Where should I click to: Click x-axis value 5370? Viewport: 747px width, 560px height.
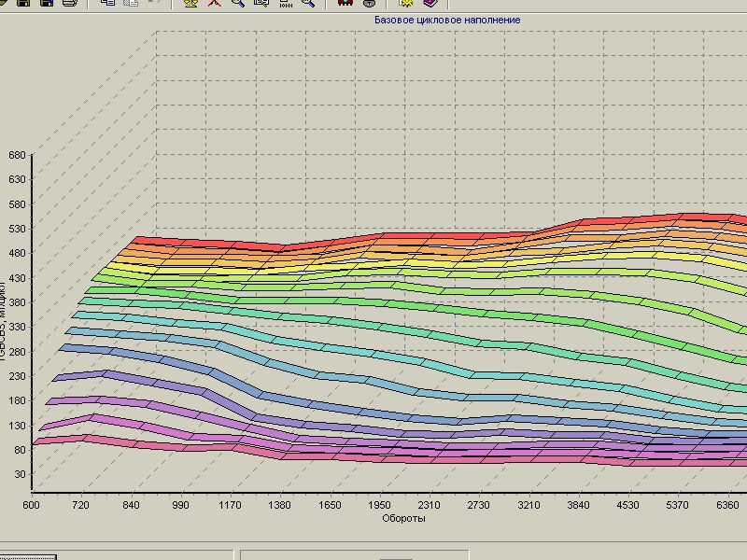(x=678, y=505)
